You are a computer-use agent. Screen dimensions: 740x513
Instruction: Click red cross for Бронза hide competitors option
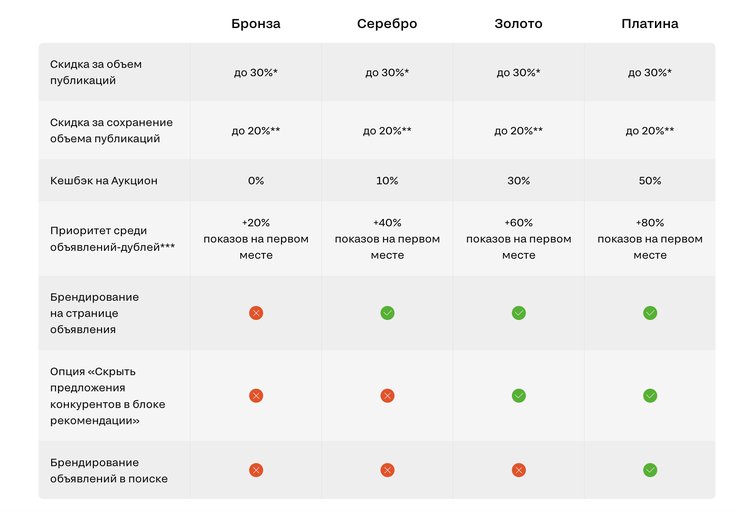point(256,396)
